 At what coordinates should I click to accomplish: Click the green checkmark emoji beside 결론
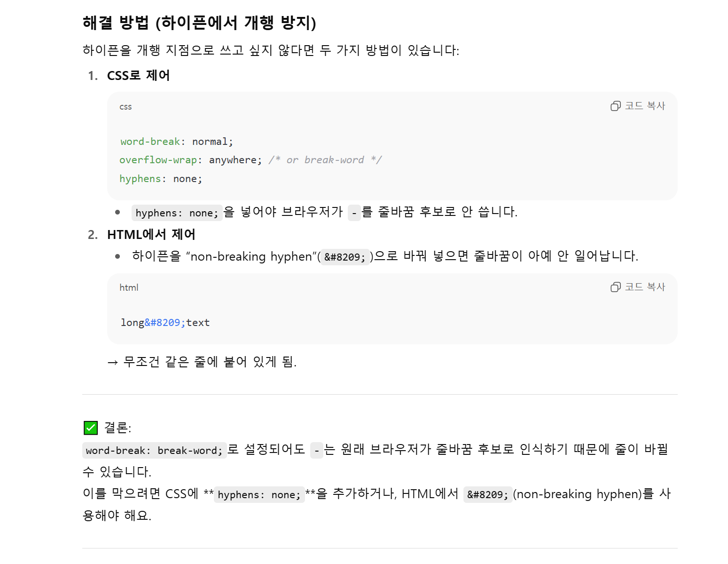coord(91,428)
